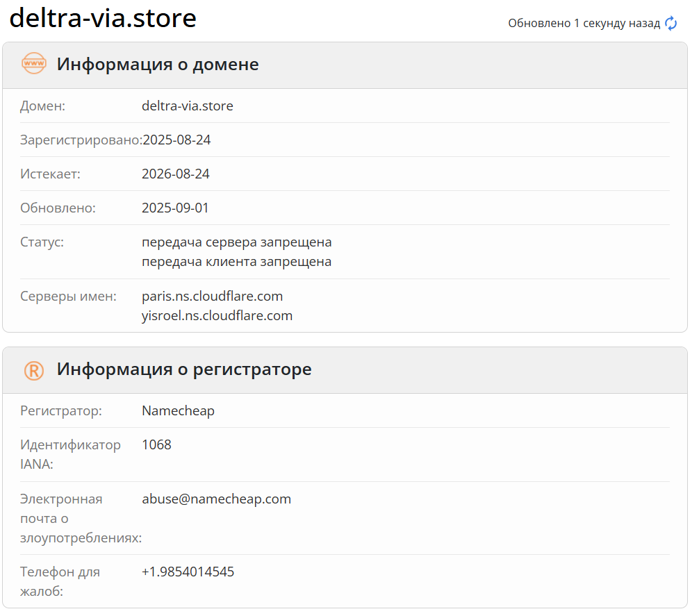
Task: Click the 'передача клиента запрещена' status
Action: click(237, 262)
